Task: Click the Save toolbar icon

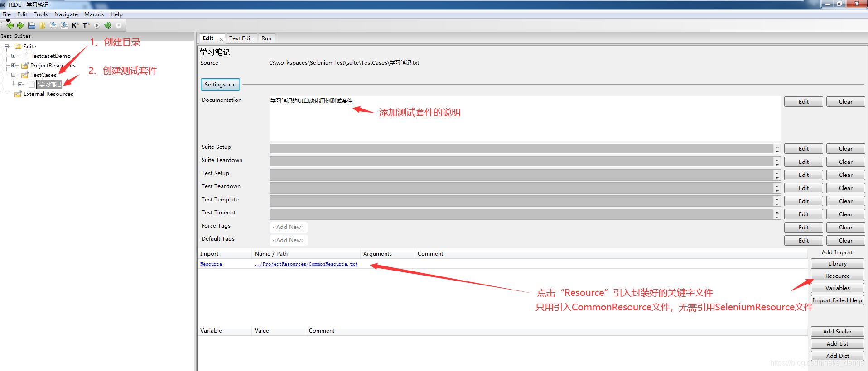Action: (x=53, y=25)
